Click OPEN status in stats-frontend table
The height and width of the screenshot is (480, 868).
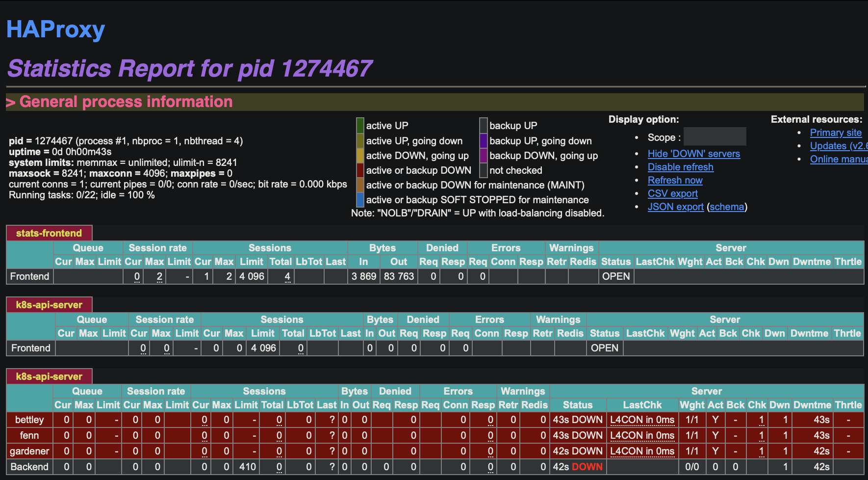coord(616,276)
